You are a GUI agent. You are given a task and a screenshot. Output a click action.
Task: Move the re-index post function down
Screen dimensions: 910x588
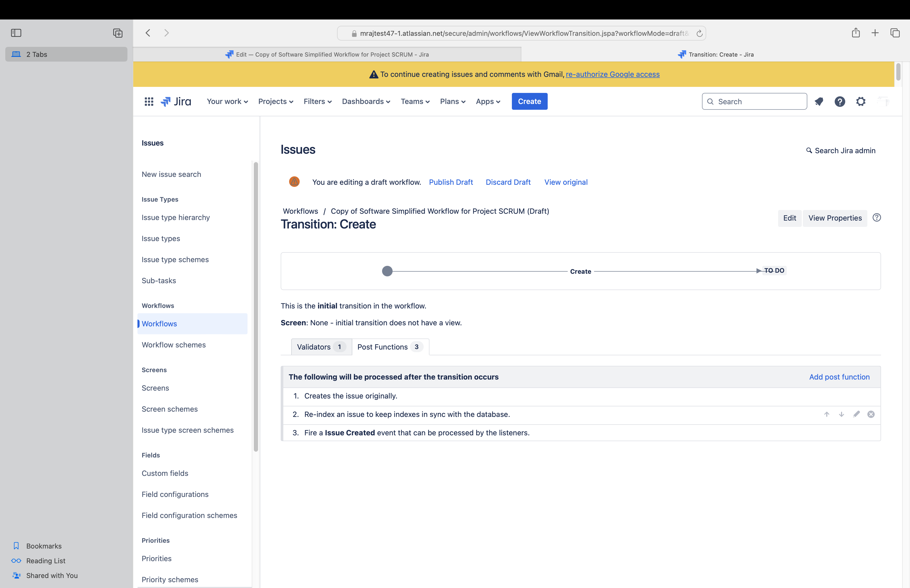[841, 414]
